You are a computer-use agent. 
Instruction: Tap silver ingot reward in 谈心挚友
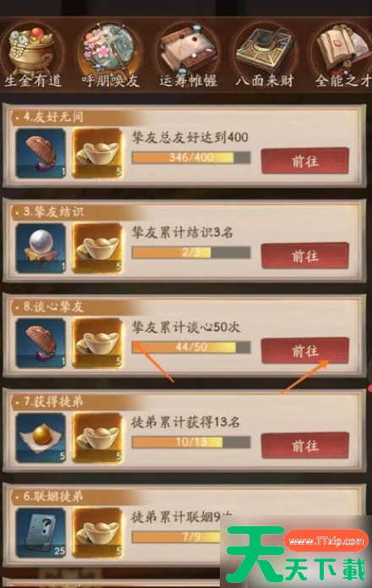[97, 343]
